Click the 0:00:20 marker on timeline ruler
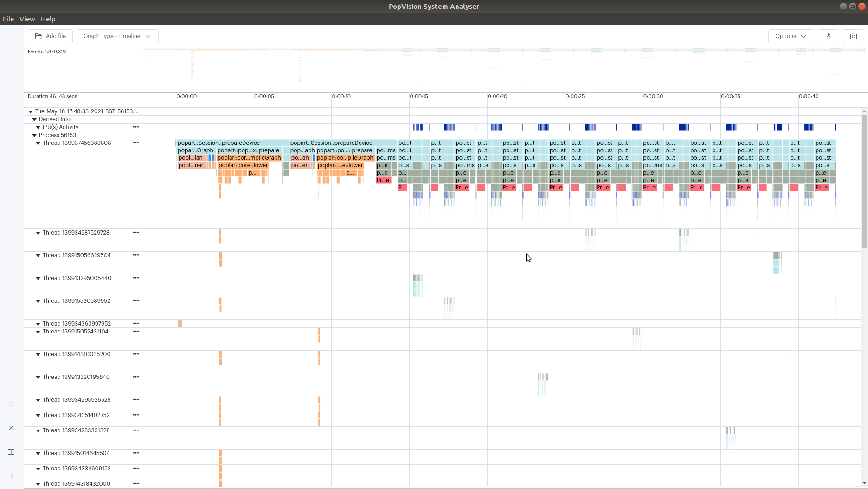Viewport: 868px width, 489px height. [497, 96]
